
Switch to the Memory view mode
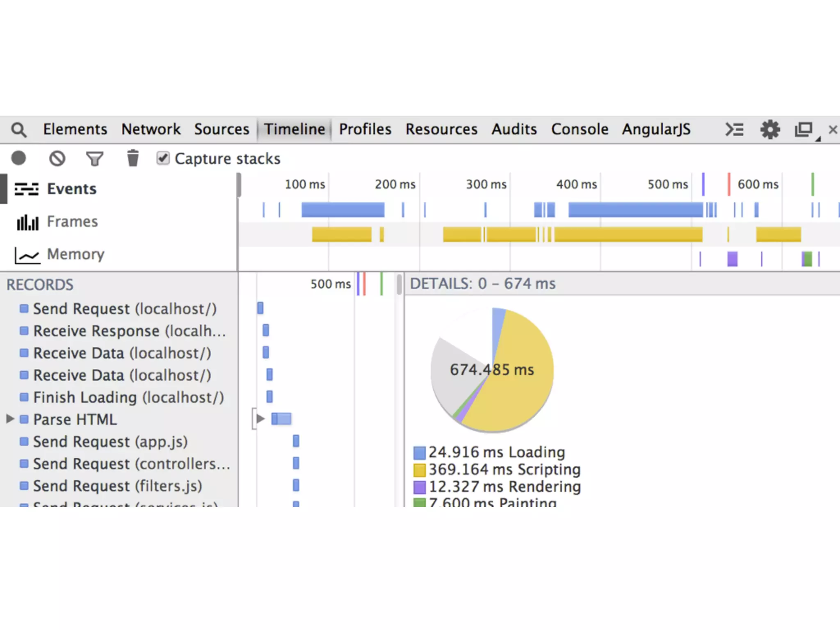coord(75,254)
